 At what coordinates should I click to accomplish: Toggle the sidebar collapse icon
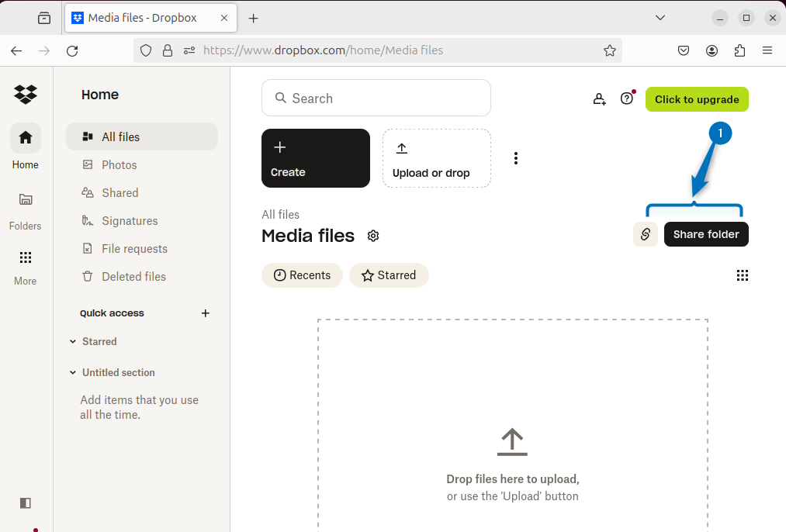(26, 503)
